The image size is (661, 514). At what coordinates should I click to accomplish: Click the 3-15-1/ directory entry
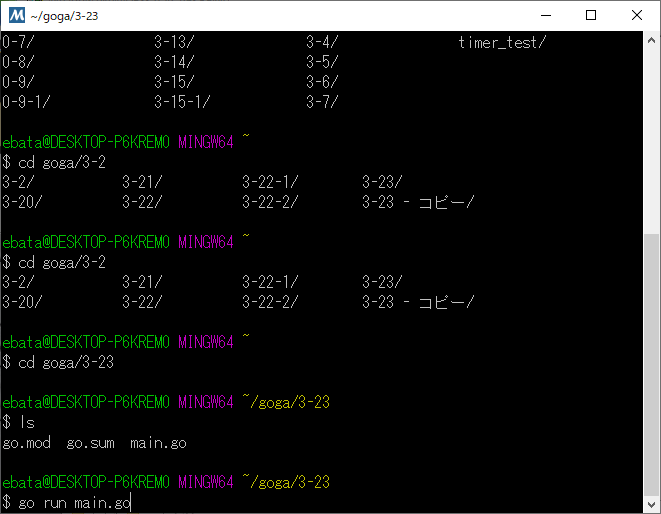[182, 102]
